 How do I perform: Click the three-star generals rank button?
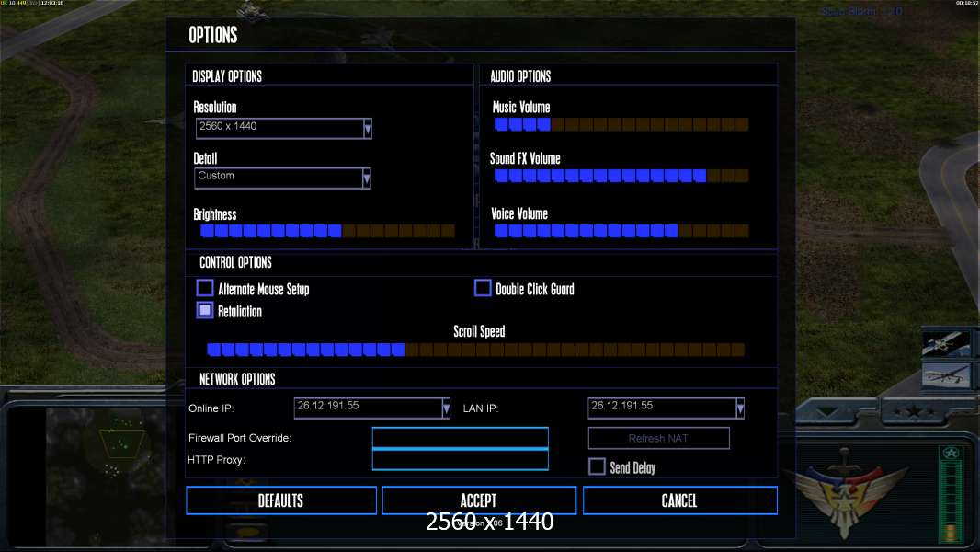click(914, 411)
